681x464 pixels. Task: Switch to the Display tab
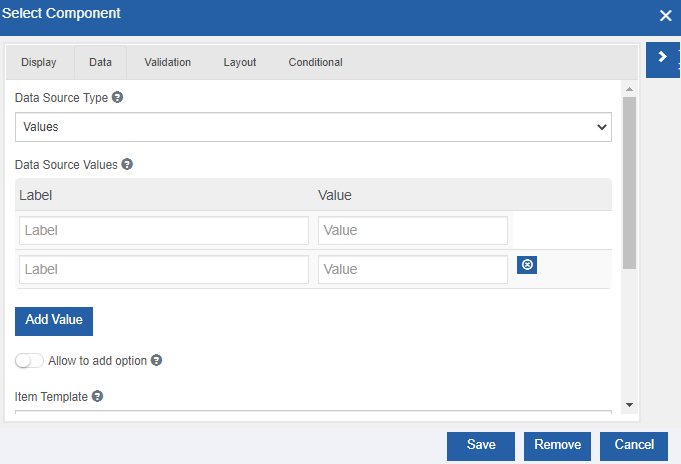[x=39, y=62]
